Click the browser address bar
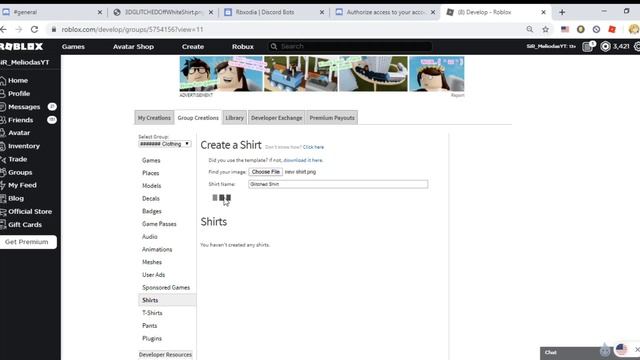 tap(286, 29)
